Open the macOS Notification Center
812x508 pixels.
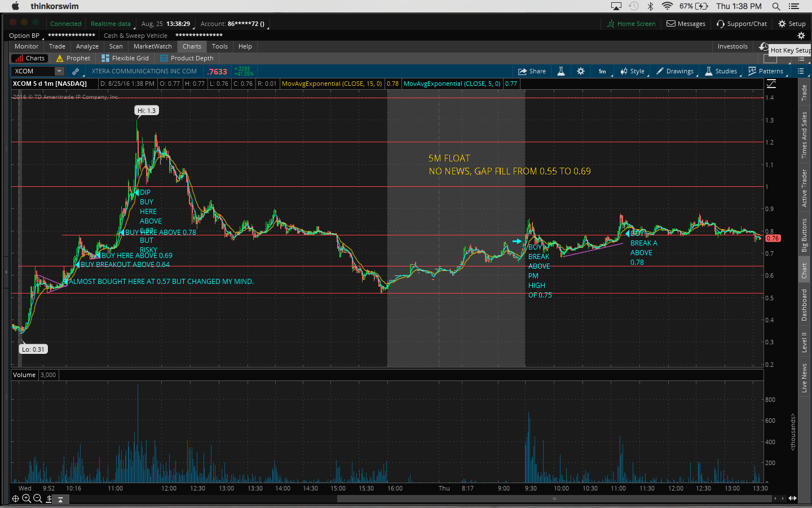pos(794,6)
